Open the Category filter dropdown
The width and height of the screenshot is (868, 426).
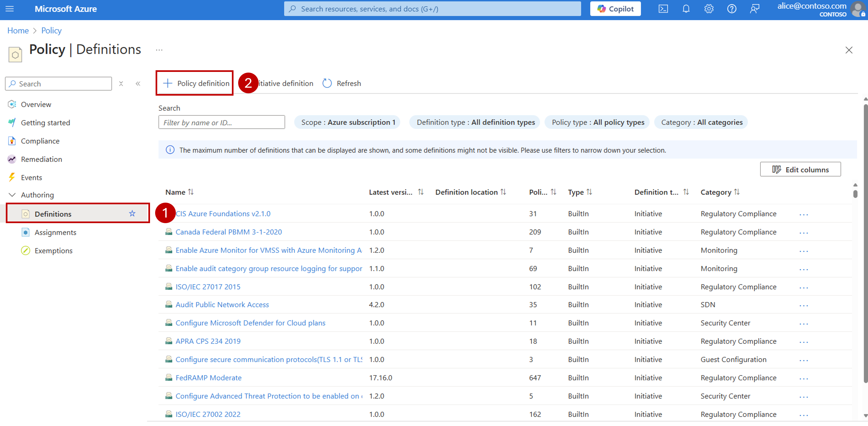pyautogui.click(x=701, y=122)
